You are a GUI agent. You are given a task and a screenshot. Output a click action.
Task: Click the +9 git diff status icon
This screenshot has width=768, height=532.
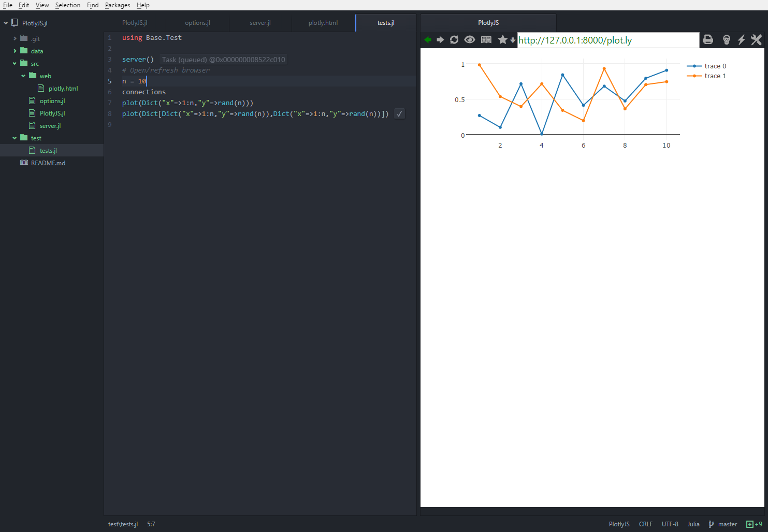[x=754, y=524]
